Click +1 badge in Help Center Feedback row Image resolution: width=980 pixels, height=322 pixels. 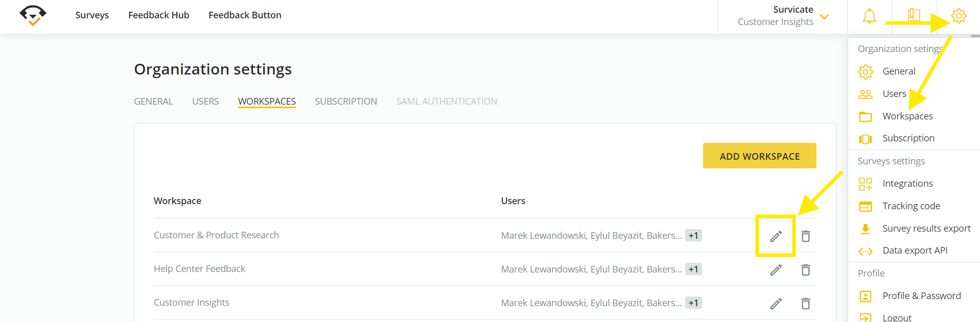pos(693,269)
